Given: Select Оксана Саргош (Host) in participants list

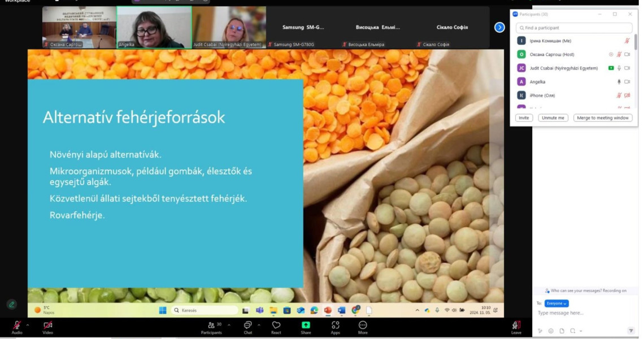Looking at the screenshot, I should [573, 54].
